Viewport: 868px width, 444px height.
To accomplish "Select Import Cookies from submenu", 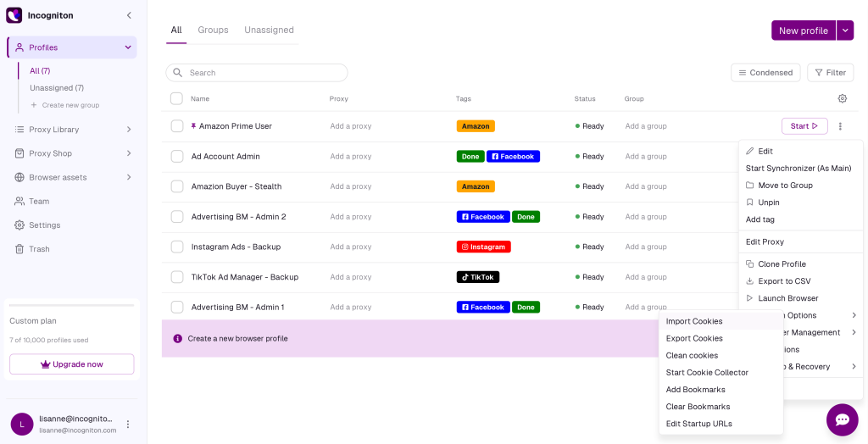I will point(721,321).
